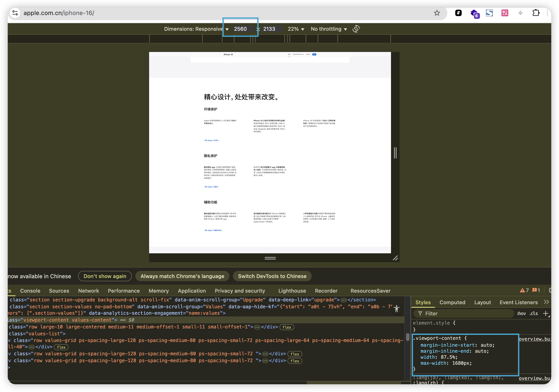This screenshot has width=559, height=392.
Task: Select the Computed sidebar tab
Action: [452, 302]
